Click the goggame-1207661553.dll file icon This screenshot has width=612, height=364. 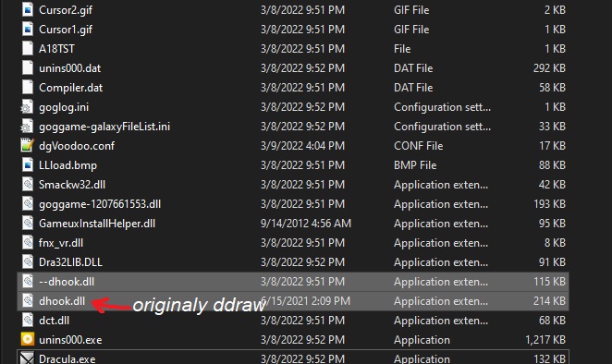coord(28,204)
